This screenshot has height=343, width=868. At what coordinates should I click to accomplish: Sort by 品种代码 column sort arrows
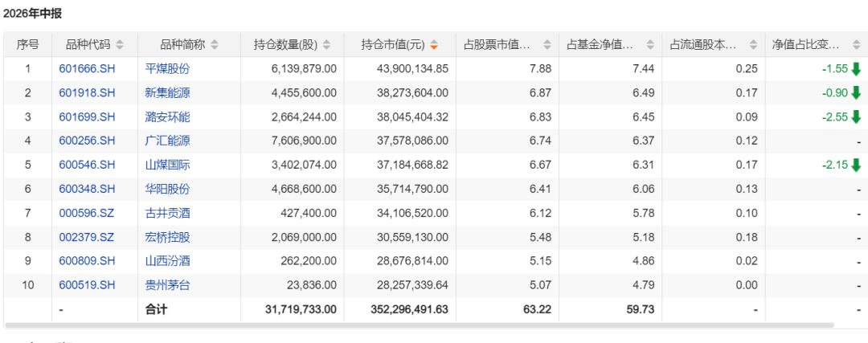click(120, 45)
